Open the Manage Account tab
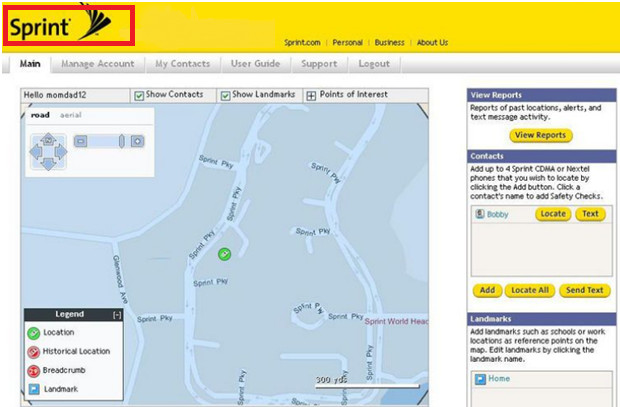This screenshot has width=620, height=407. [x=98, y=64]
